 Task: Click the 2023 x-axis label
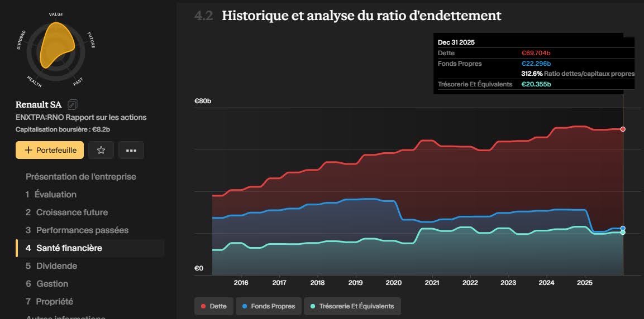[508, 283]
